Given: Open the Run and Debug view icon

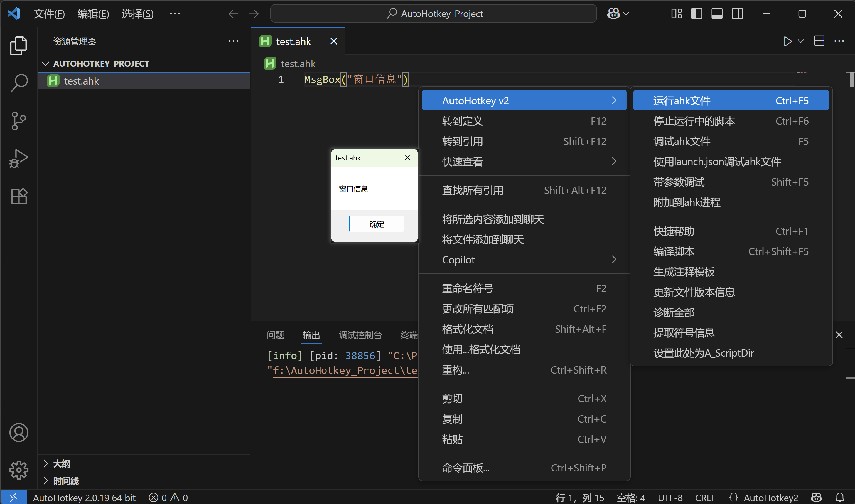Looking at the screenshot, I should click(19, 159).
